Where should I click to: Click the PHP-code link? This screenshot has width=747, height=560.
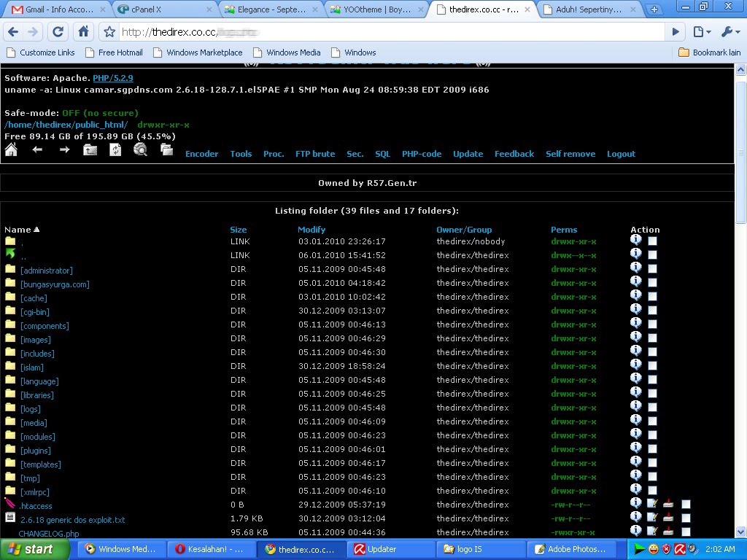[x=422, y=154]
